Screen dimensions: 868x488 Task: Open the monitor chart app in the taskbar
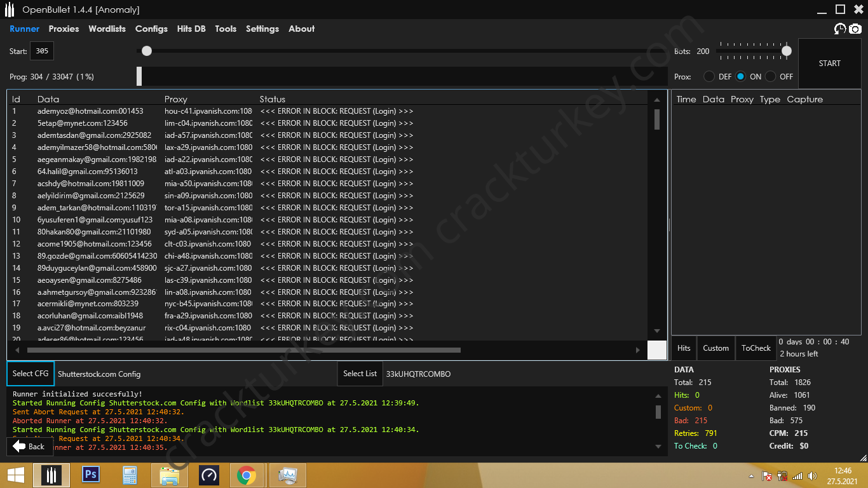[288, 475]
